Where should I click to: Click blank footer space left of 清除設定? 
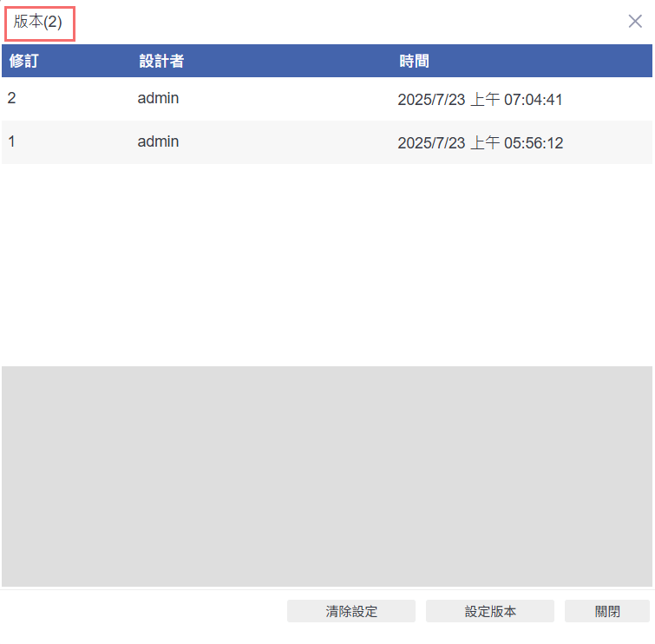(143, 611)
